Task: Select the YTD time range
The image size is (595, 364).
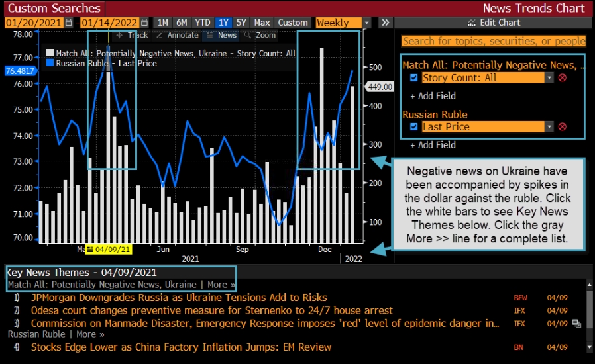Action: pos(202,23)
